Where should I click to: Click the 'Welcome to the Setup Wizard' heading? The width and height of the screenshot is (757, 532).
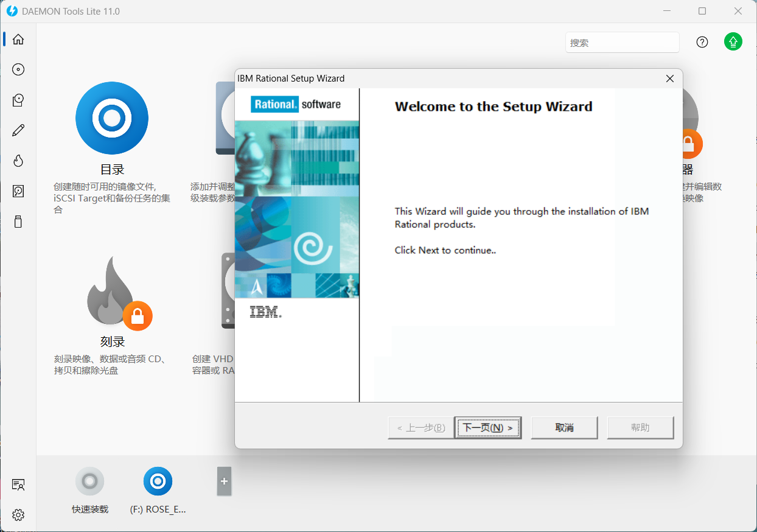pos(494,107)
